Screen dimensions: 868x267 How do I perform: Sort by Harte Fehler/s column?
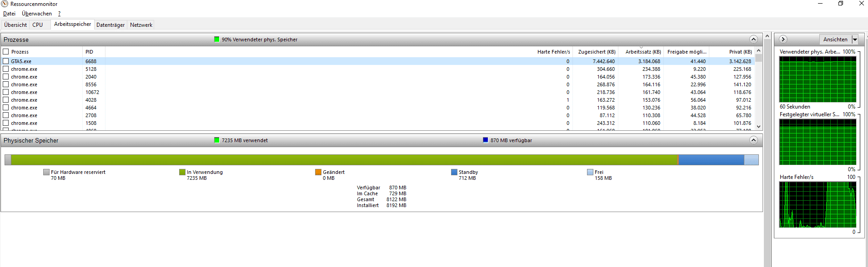pos(553,52)
